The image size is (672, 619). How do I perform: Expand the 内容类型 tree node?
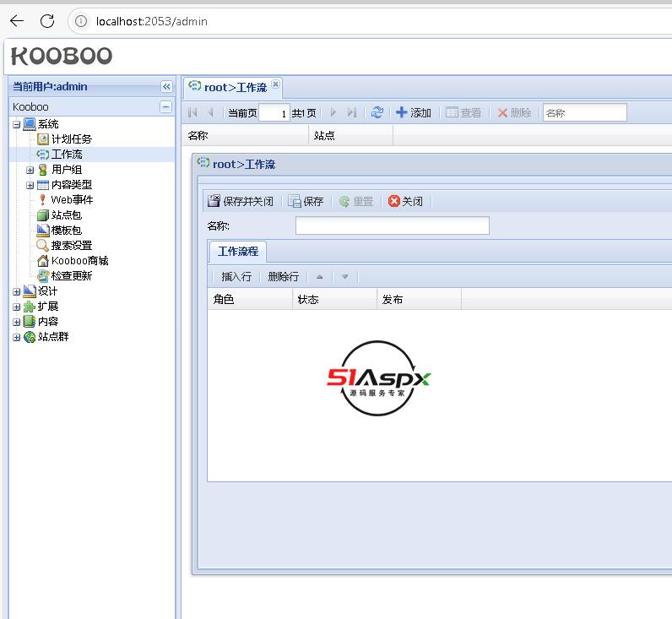pos(30,186)
